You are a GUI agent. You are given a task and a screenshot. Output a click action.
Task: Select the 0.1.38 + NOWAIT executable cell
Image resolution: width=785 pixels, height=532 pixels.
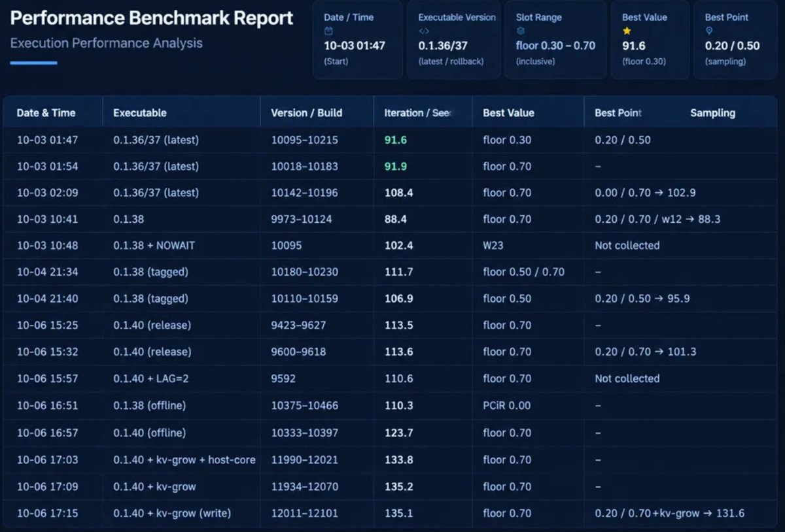click(x=156, y=246)
